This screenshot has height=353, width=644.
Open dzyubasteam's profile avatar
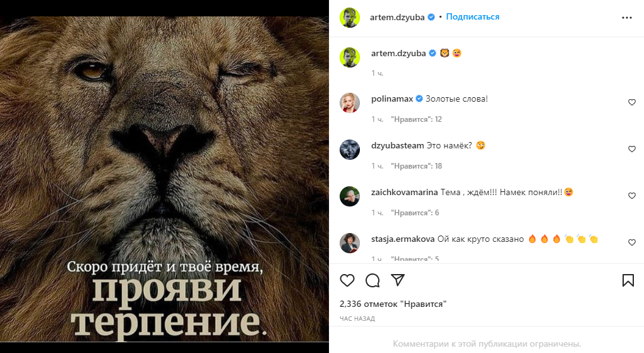click(x=350, y=149)
